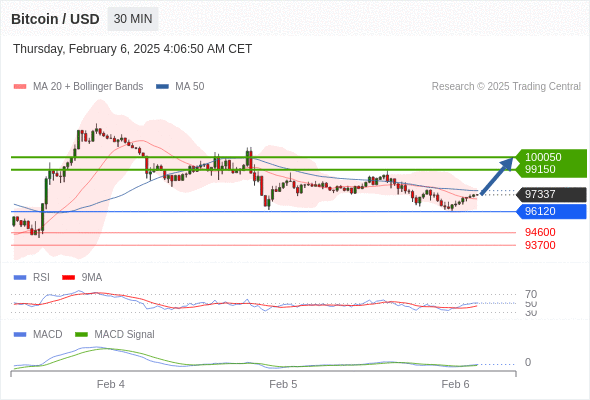Screen dimensions: 590x400
Task: Click the MACD Signal green legend swatch
Action: pos(82,334)
